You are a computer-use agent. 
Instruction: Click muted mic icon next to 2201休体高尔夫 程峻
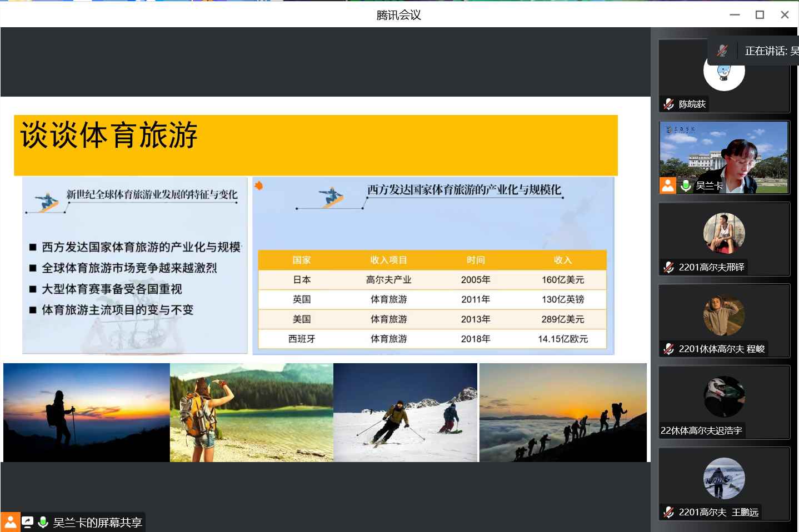(669, 349)
